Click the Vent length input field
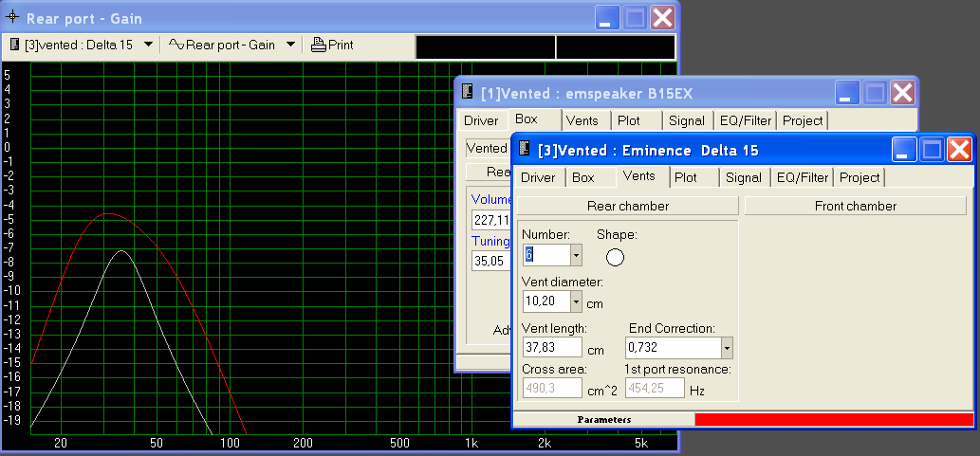This screenshot has height=456, width=980. (x=552, y=348)
